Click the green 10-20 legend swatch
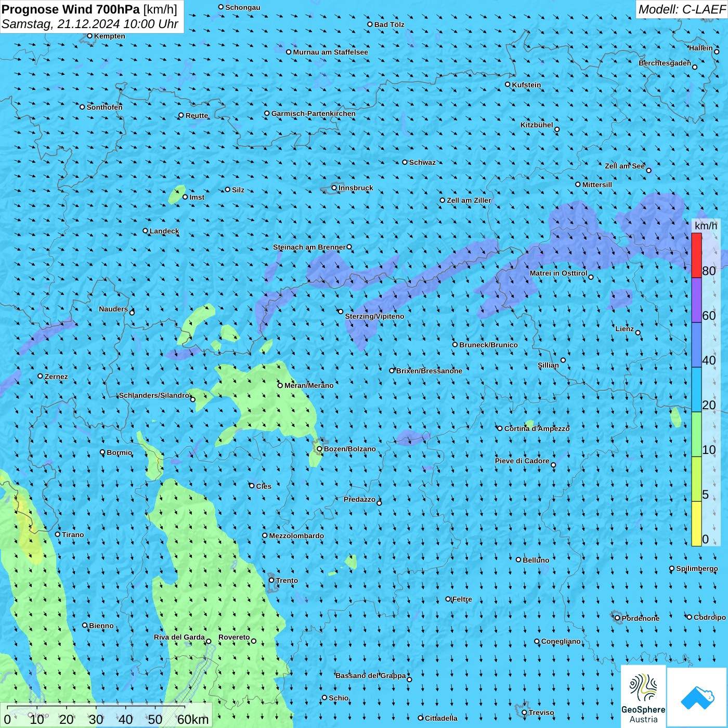Viewport: 728px width, 728px height. [696, 434]
